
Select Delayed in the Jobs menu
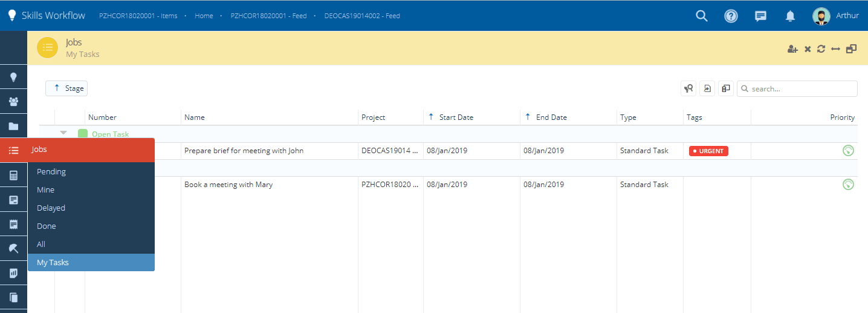click(51, 208)
